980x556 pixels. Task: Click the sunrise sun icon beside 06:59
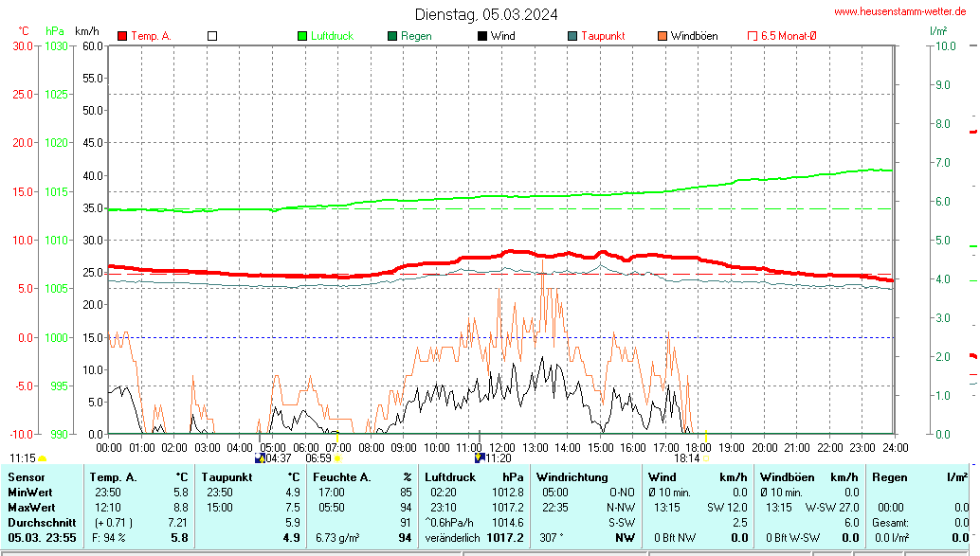tap(337, 458)
